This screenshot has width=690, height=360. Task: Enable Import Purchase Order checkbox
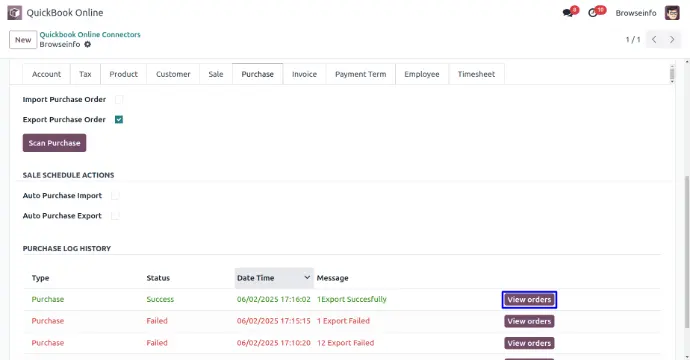click(119, 99)
